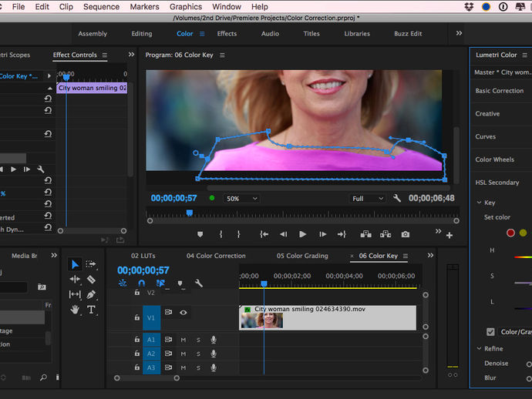Show overflow panels next to Effect Controls

click(x=131, y=55)
